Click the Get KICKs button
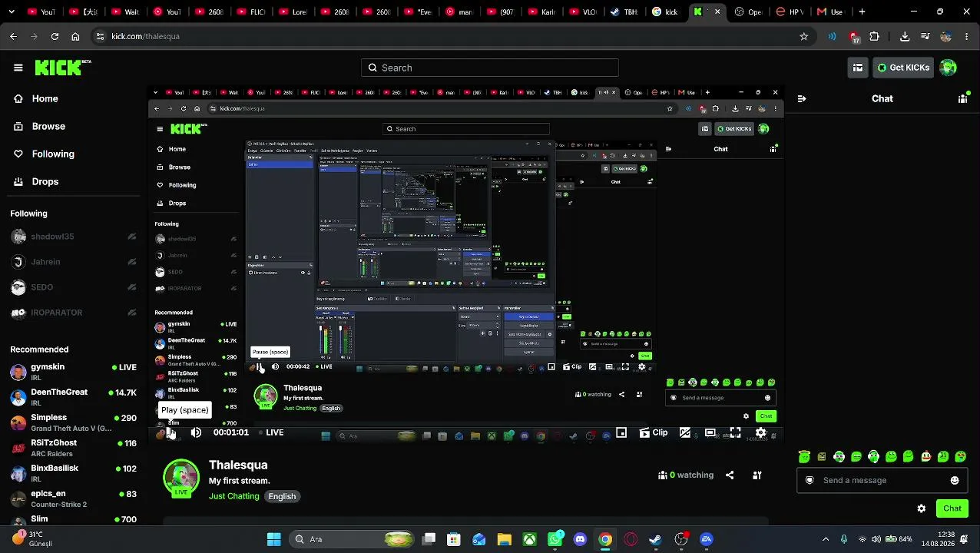980x553 pixels. point(903,68)
